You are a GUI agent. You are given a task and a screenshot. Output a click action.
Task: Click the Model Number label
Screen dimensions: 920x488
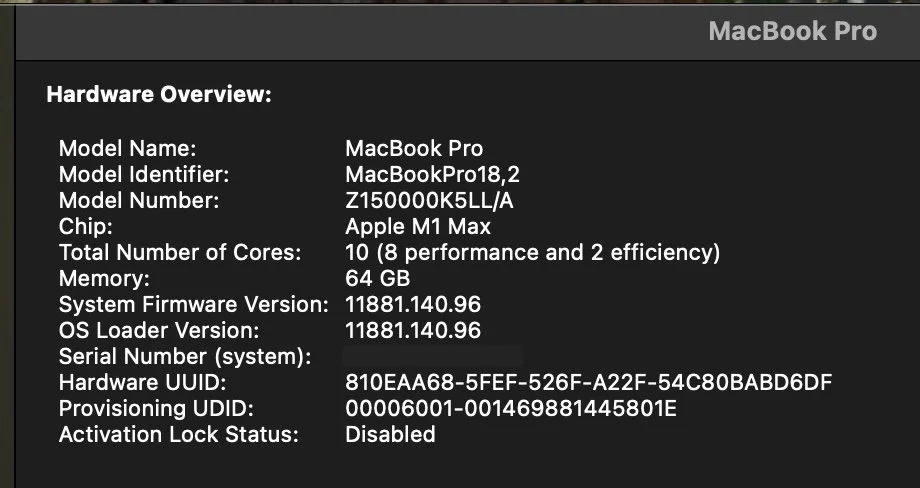(x=139, y=201)
